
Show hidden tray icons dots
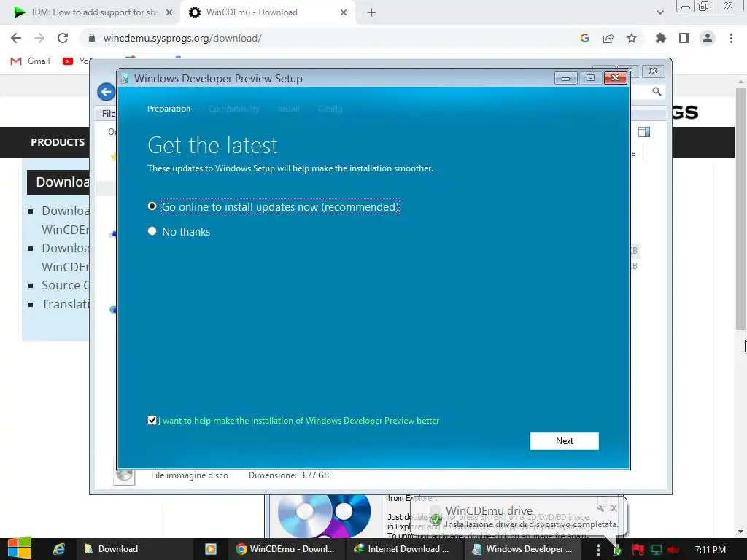[x=598, y=550]
